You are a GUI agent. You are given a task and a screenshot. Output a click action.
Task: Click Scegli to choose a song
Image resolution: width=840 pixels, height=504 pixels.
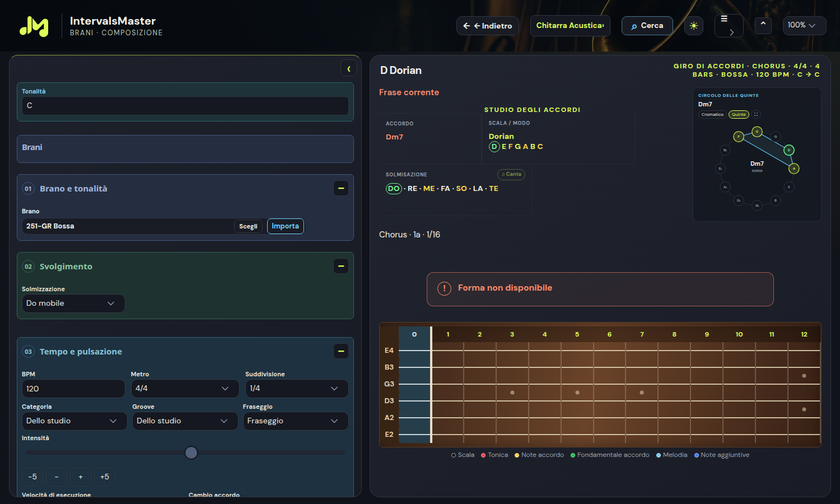[x=248, y=226]
